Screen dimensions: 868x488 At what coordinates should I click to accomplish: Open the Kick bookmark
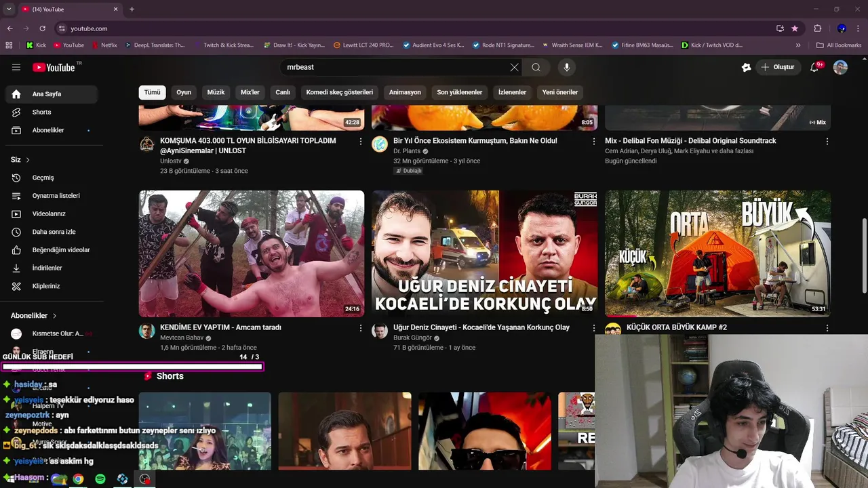click(x=36, y=45)
